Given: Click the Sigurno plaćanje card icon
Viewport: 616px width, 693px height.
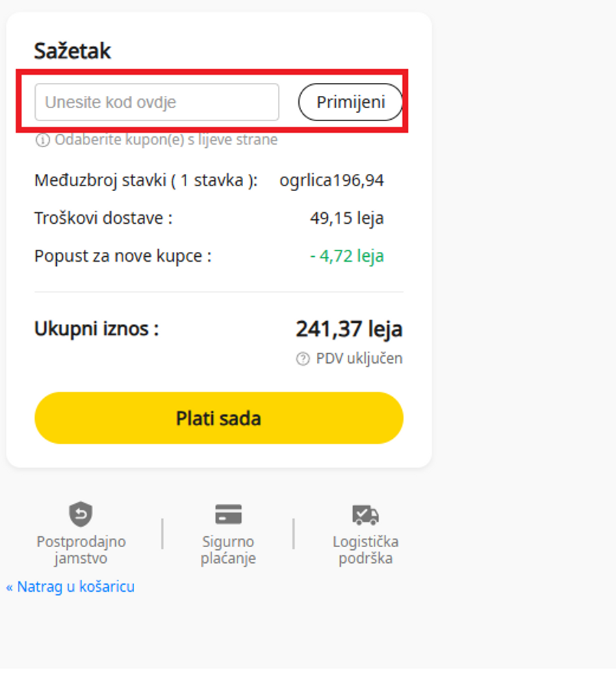Looking at the screenshot, I should (229, 514).
